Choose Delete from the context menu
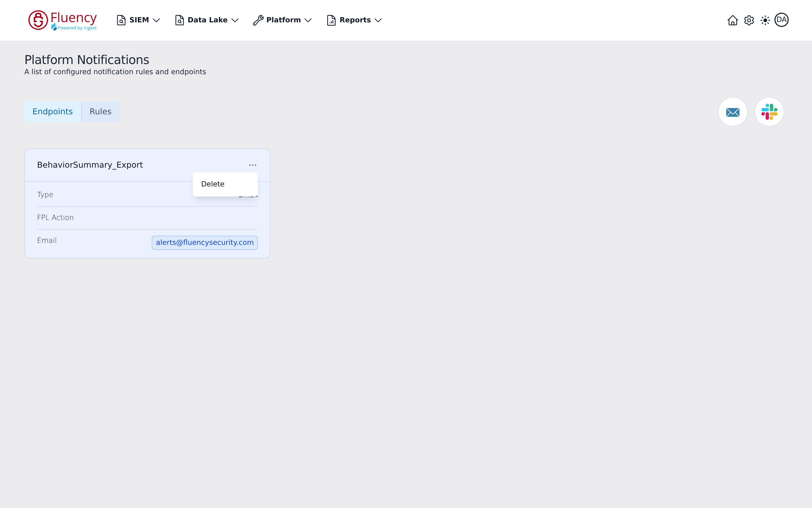 pos(225,184)
